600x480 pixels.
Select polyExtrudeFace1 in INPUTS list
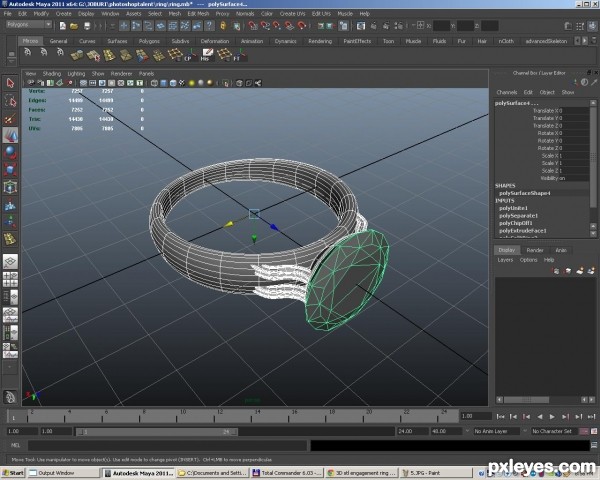[522, 230]
